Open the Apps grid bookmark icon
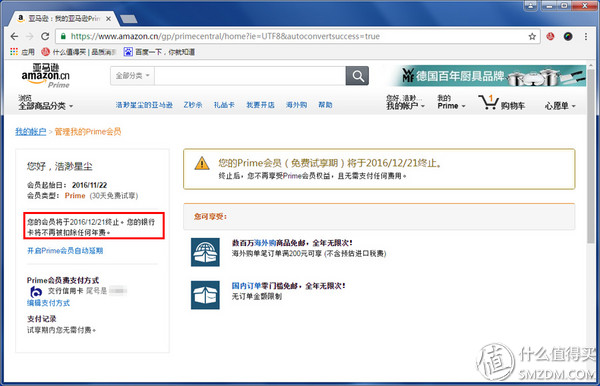The height and width of the screenshot is (386, 600). (14, 52)
